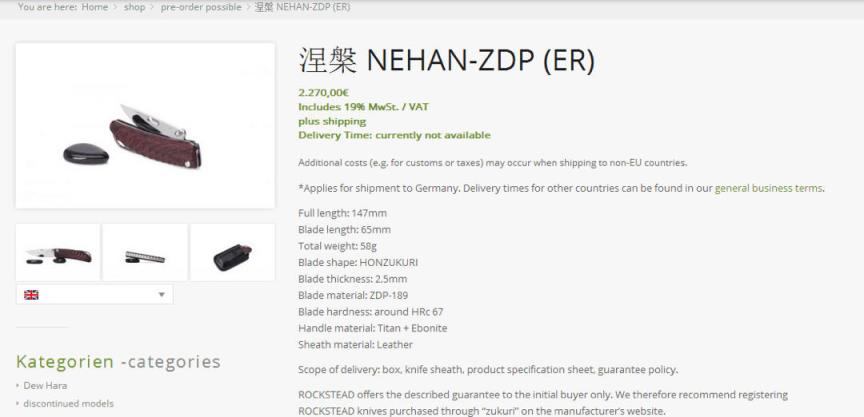Click the UK flag icon in language selector
The height and width of the screenshot is (417, 864).
point(31,295)
